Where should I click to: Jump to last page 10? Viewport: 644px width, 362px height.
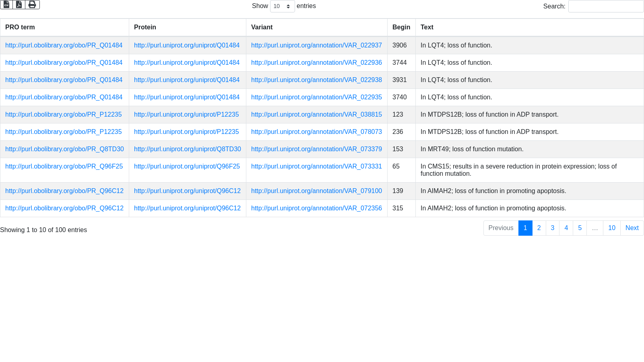611,228
